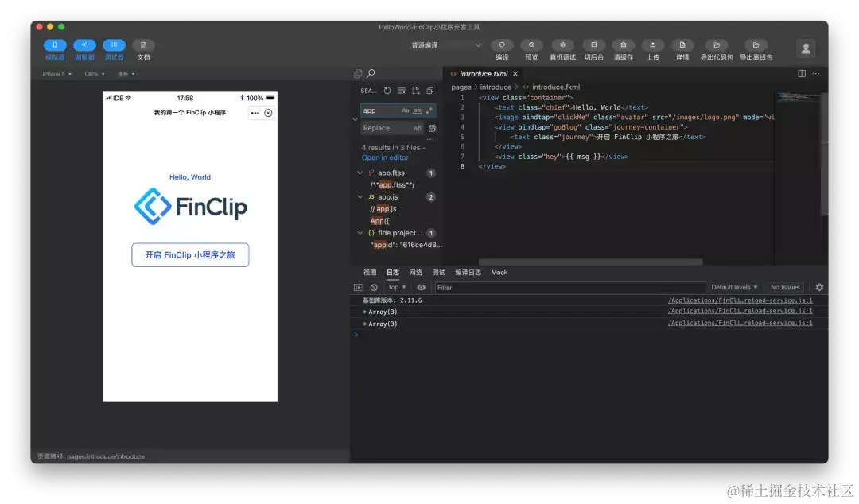Click the 清缓存 clear cache icon
The height and width of the screenshot is (504, 859).
[624, 45]
